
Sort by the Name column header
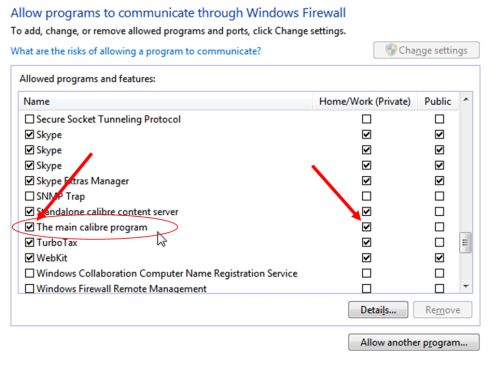166,101
